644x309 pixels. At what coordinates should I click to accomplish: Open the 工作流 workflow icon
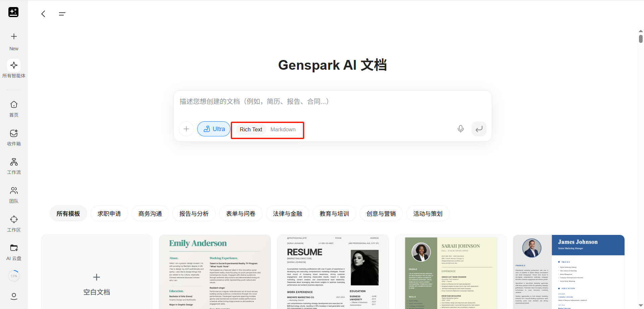coord(14,162)
